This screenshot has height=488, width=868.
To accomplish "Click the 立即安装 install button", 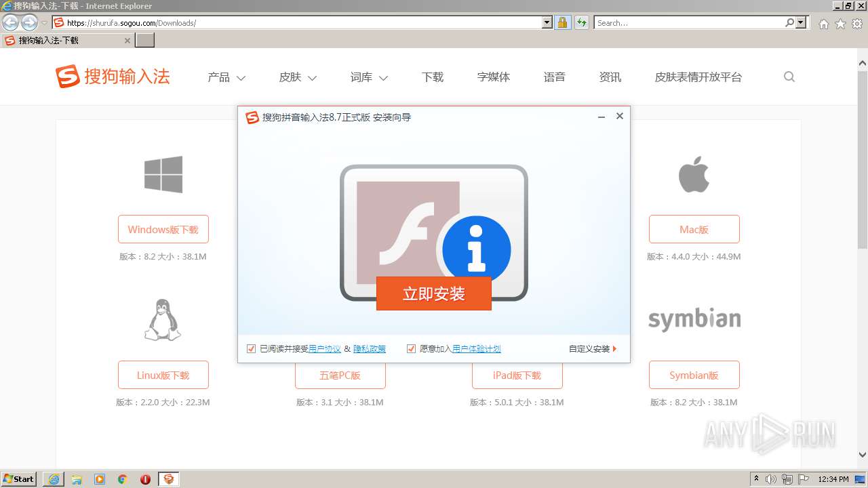I will click(x=434, y=293).
